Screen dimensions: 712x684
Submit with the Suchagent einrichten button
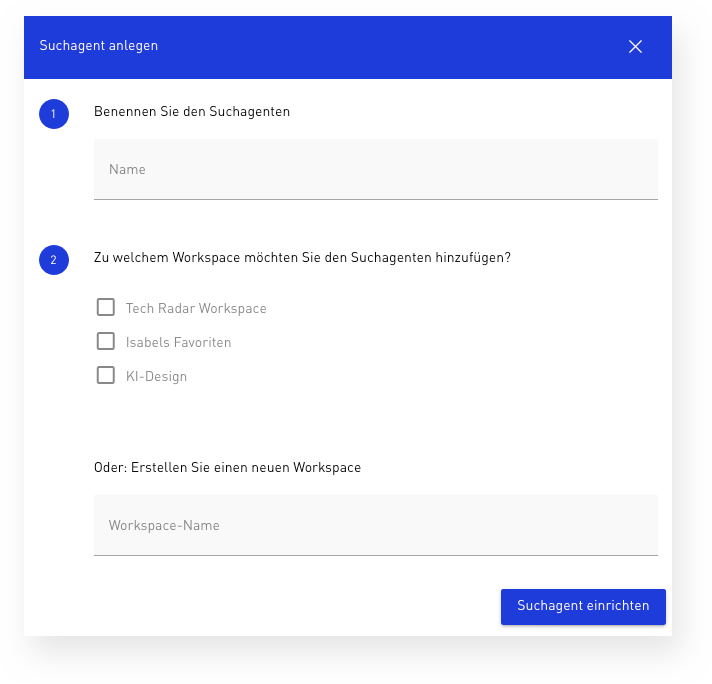pos(583,607)
